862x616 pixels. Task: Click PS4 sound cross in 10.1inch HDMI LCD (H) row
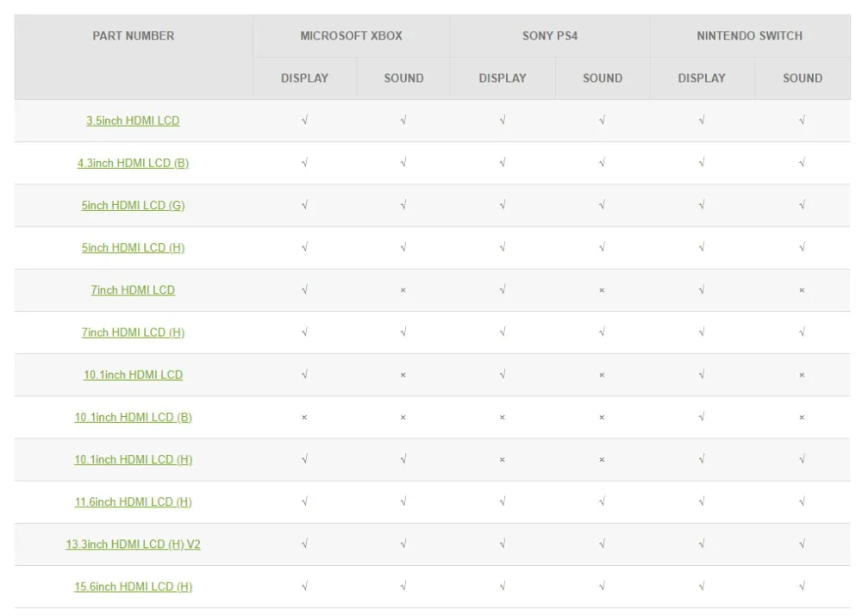602,460
